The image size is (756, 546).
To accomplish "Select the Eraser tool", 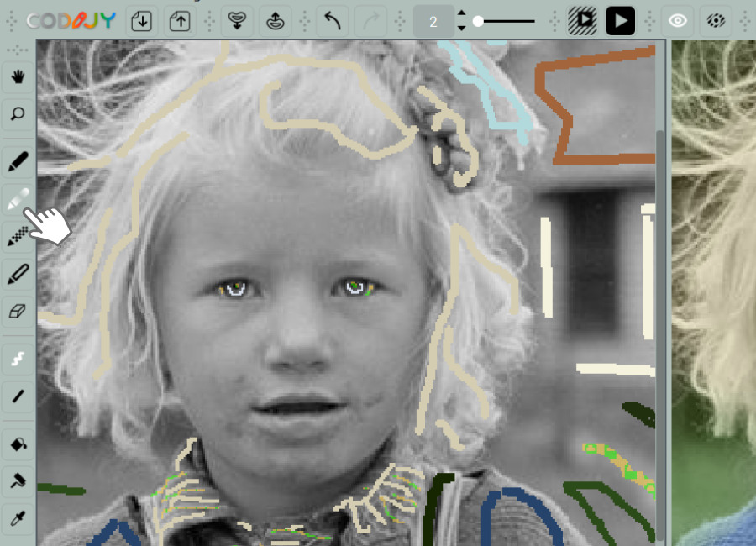I will pos(18,312).
